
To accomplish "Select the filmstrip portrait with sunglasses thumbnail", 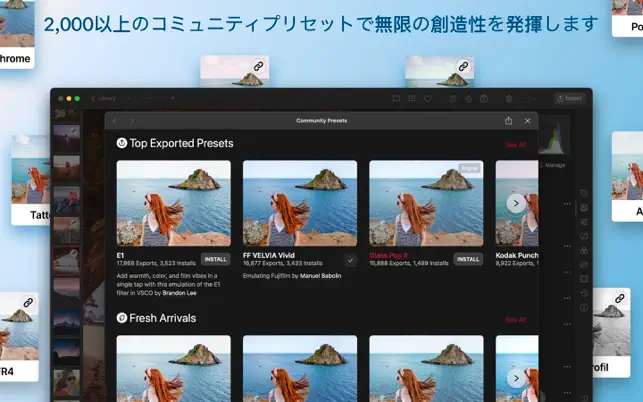I will (x=66, y=382).
